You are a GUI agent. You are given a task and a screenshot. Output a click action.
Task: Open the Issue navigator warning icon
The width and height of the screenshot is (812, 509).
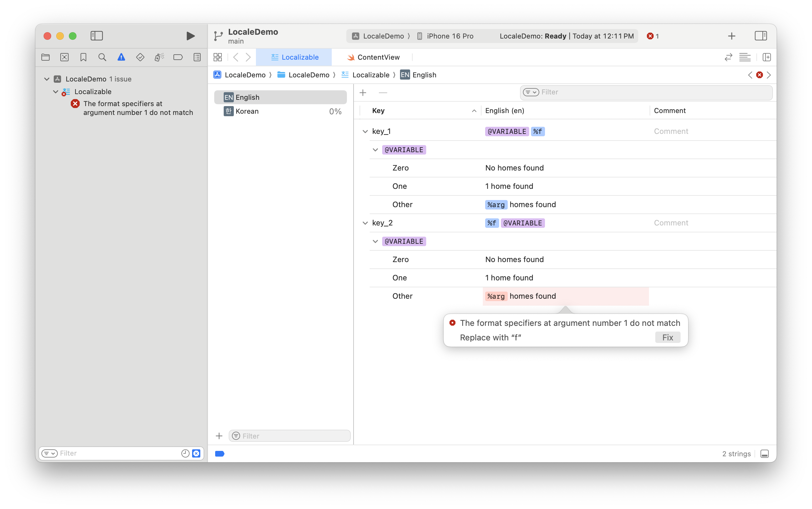[121, 57]
